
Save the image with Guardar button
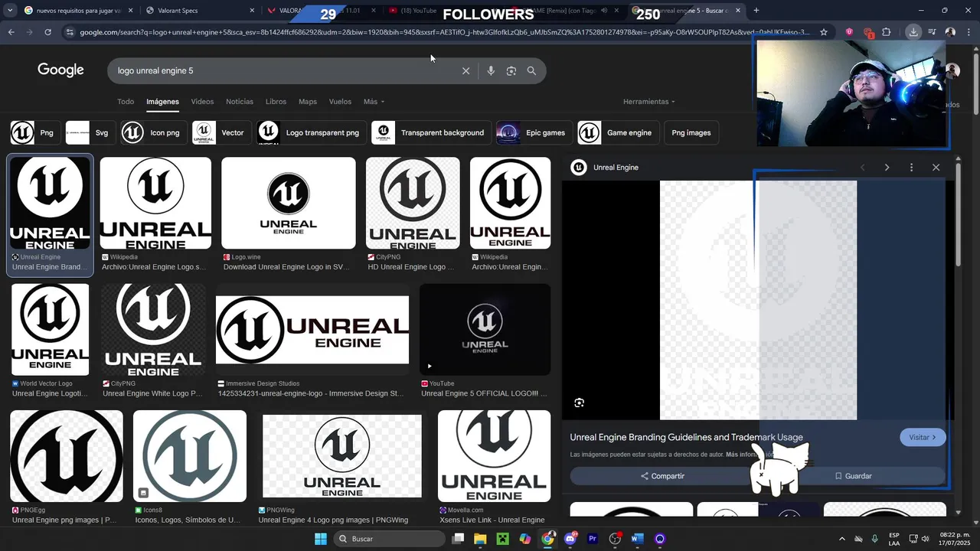853,476
